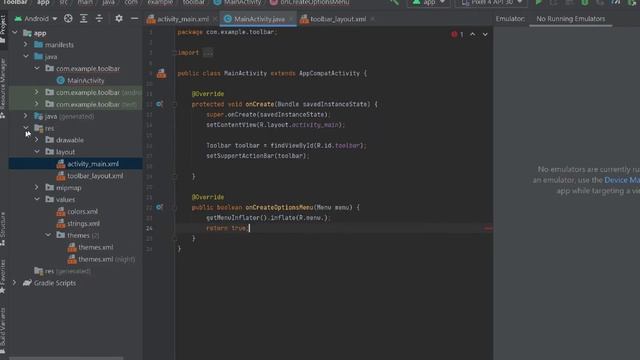
Task: Open the Device Manager link
Action: click(622, 180)
